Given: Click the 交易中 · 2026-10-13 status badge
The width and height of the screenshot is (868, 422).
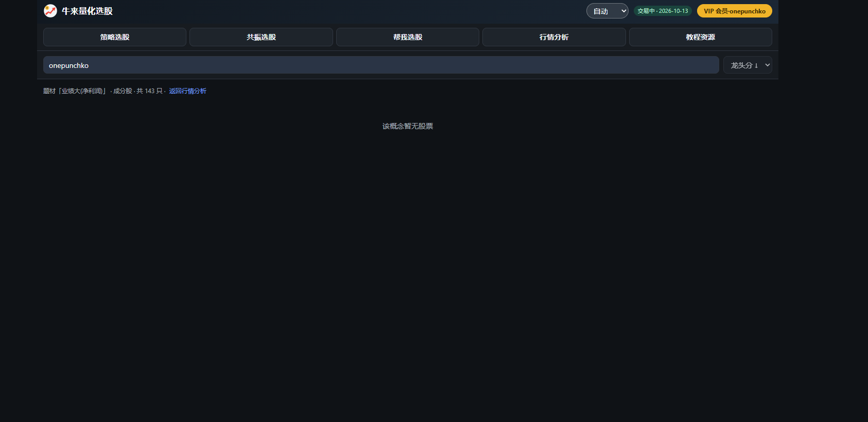Looking at the screenshot, I should tap(663, 11).
